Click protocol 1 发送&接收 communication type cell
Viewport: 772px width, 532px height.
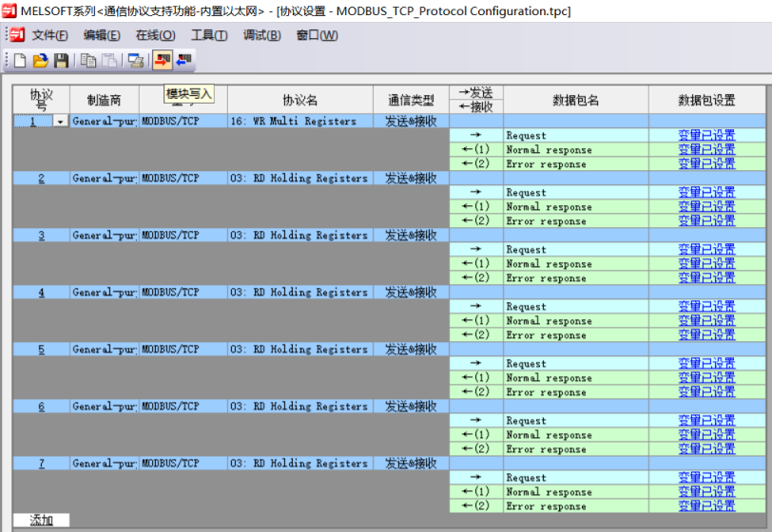point(411,121)
